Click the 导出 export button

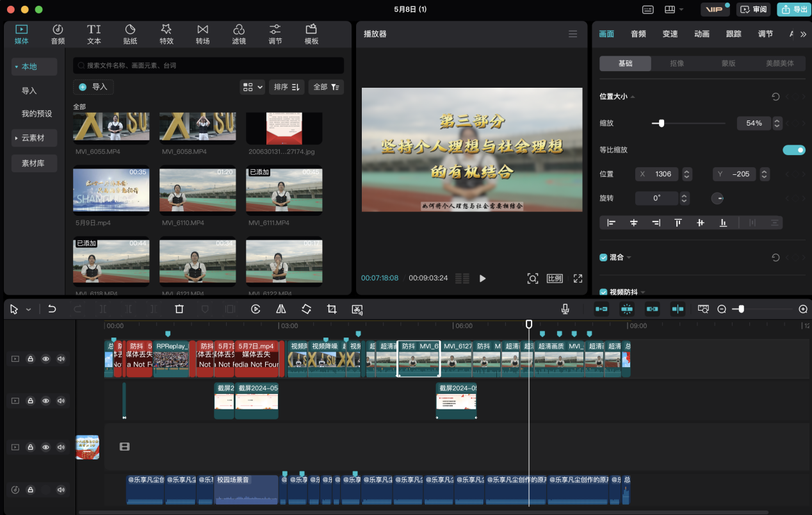793,10
